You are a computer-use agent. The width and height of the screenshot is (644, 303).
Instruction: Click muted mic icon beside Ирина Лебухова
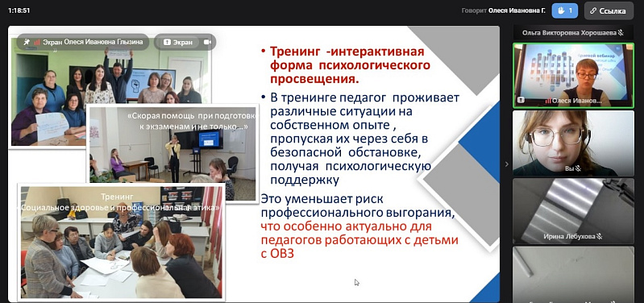point(600,236)
